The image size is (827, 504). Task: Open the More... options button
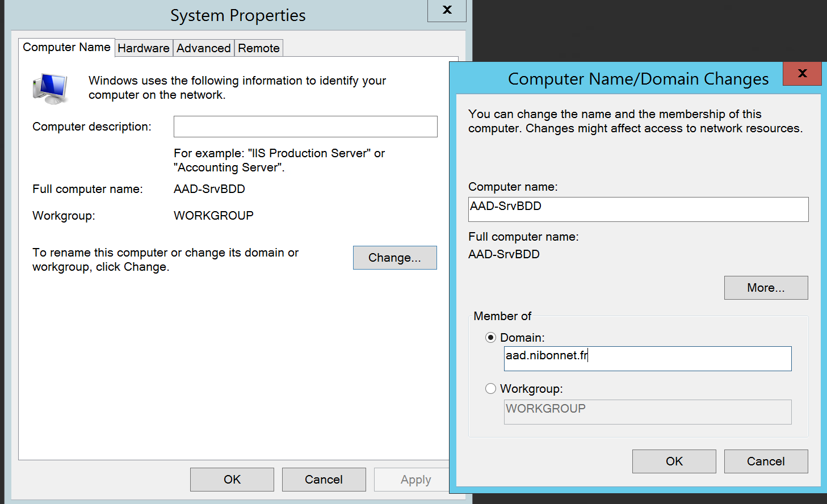click(766, 288)
